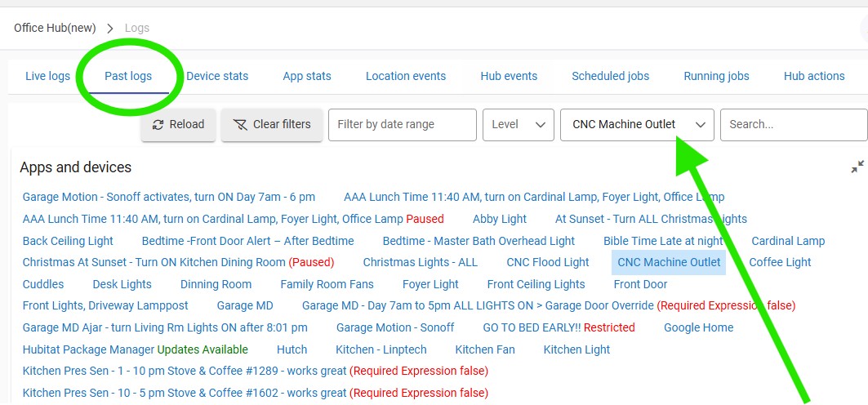Go to the Location events tab
Viewport: 868px width, 405px height.
[406, 76]
